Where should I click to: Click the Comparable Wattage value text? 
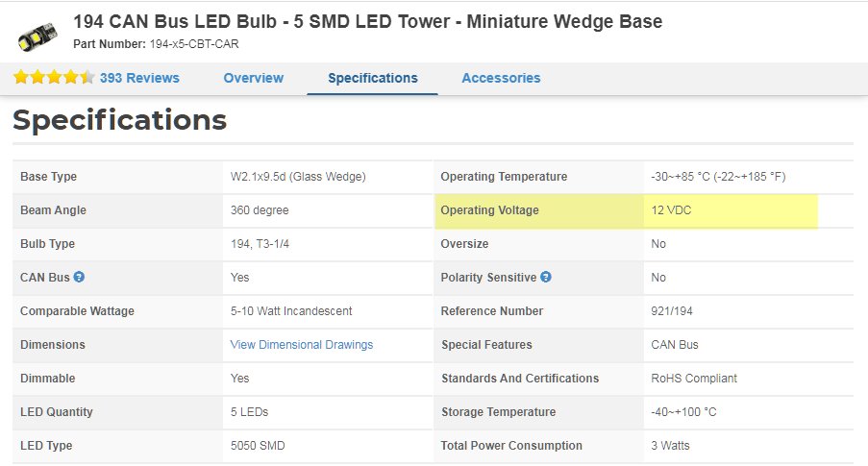tap(291, 311)
